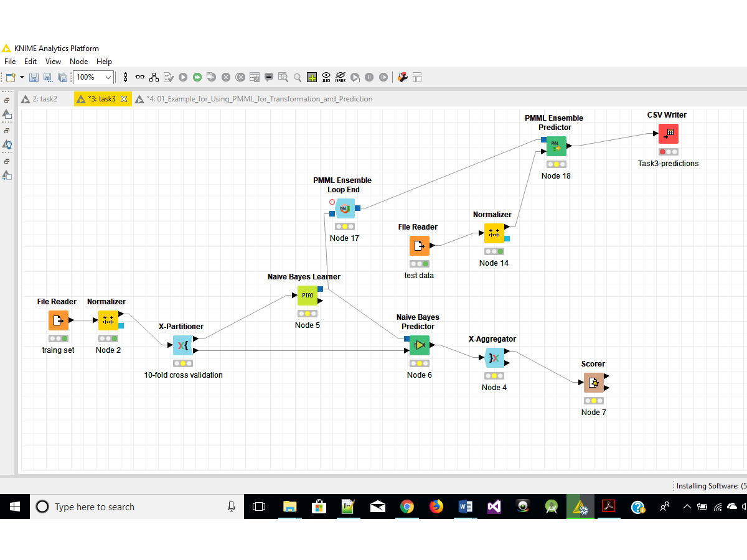
Task: Toggle the show node IDs icon
Action: coord(326,77)
